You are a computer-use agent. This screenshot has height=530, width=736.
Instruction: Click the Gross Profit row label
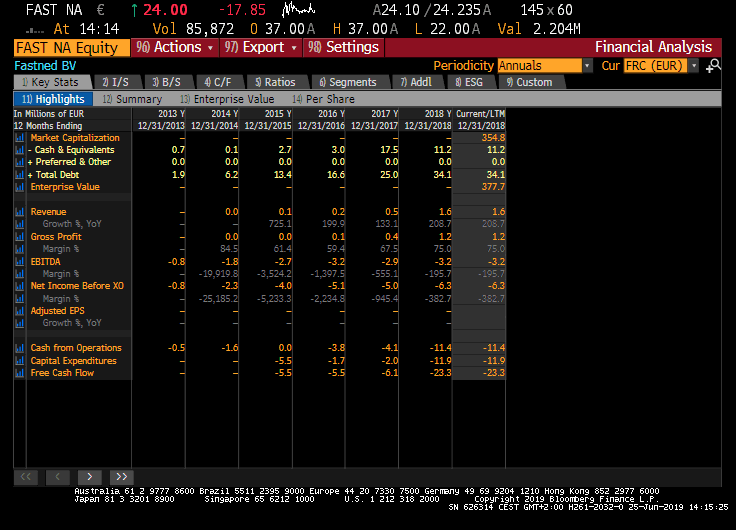click(x=56, y=237)
